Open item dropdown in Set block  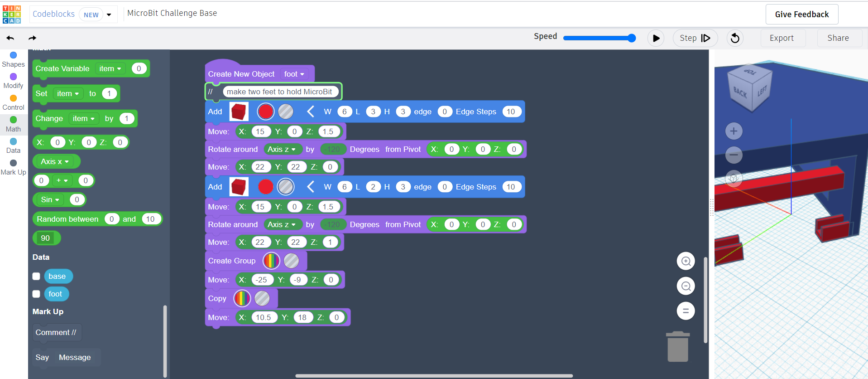point(68,93)
